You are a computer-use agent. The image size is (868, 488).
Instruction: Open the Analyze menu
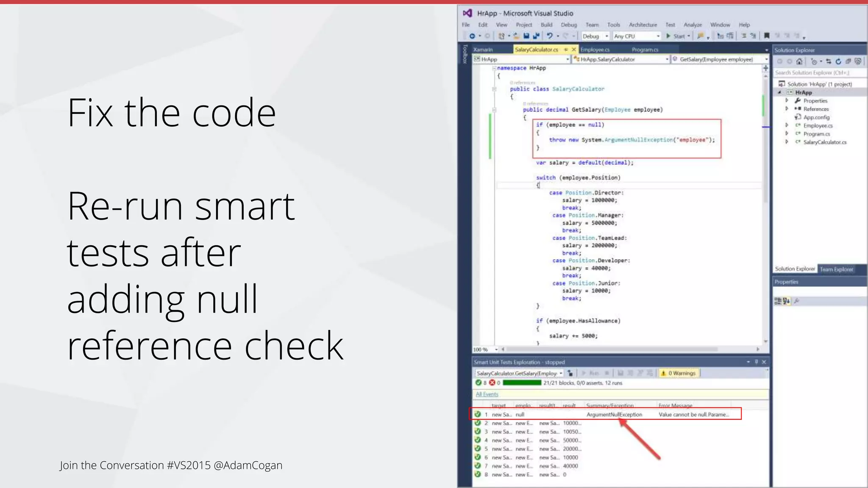coord(693,25)
